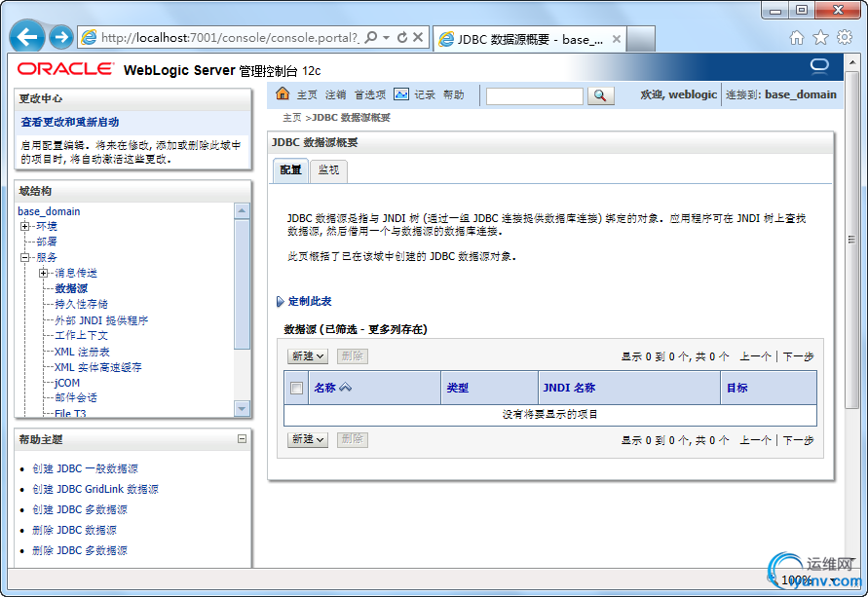Click the 记录 recording icon
Viewport: 868px width, 597px height.
(400, 94)
